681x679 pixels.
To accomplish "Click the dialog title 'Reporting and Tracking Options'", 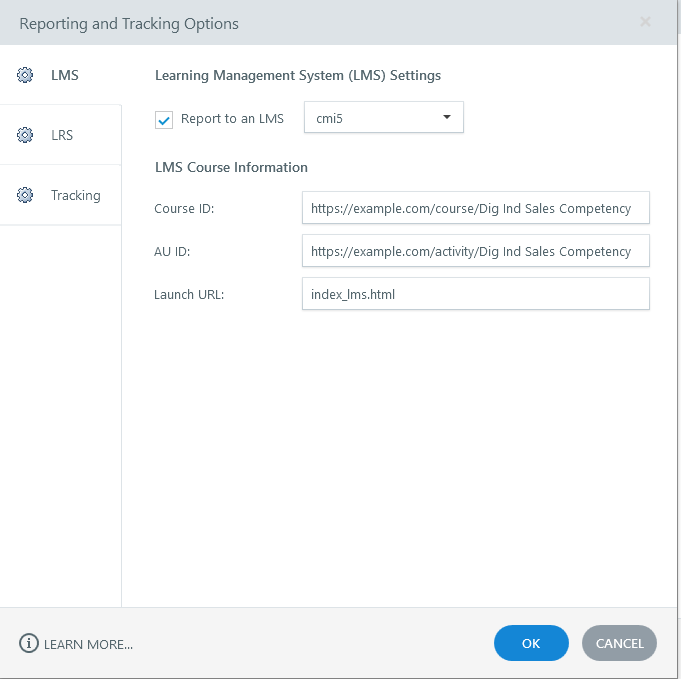I will point(129,23).
